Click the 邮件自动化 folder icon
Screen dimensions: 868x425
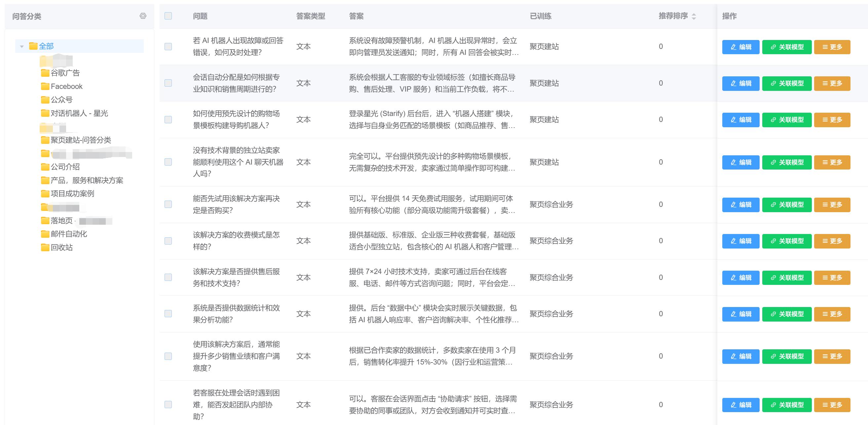click(x=45, y=234)
